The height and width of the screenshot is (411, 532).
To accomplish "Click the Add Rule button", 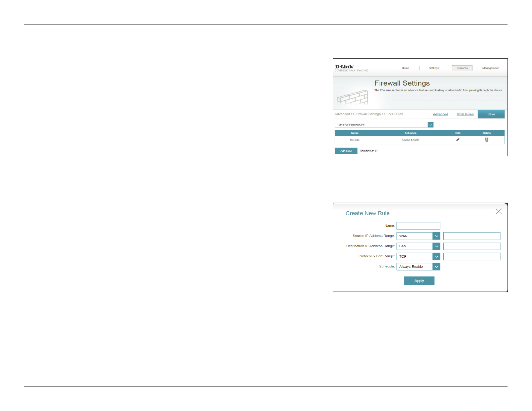I will click(346, 151).
